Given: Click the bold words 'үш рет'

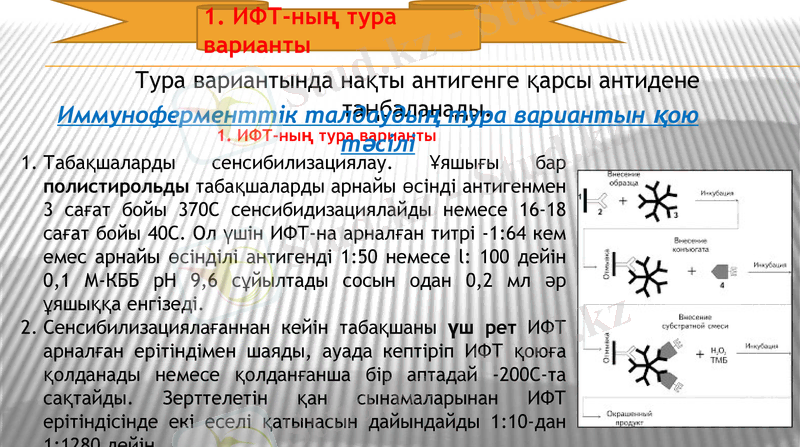Looking at the screenshot, I should pos(482,328).
